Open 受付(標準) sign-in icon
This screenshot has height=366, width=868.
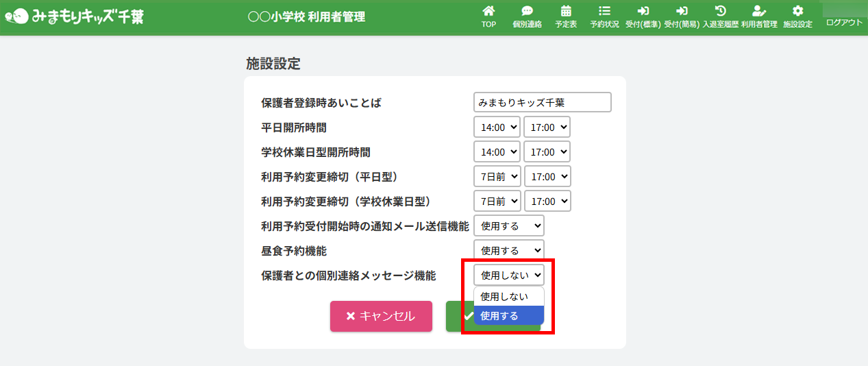coord(643,12)
